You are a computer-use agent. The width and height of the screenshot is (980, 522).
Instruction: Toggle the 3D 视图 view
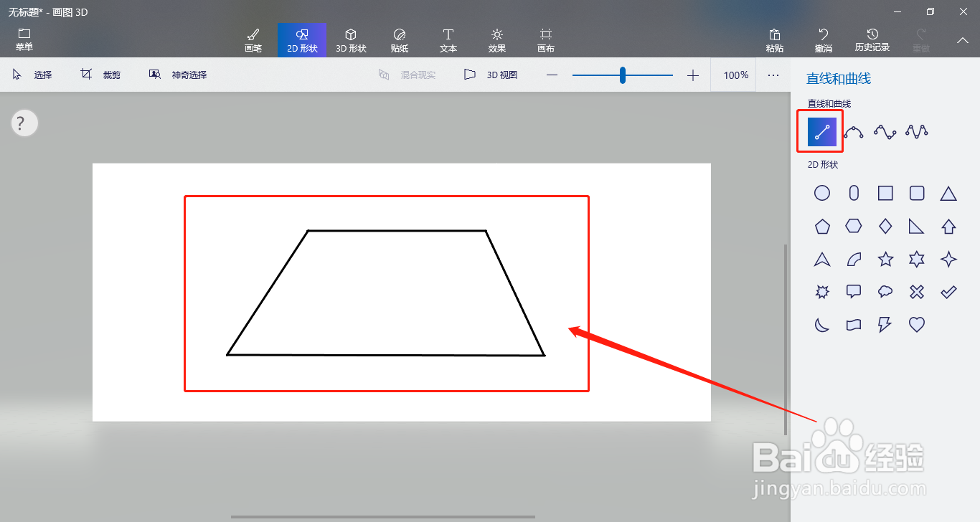[x=491, y=75]
